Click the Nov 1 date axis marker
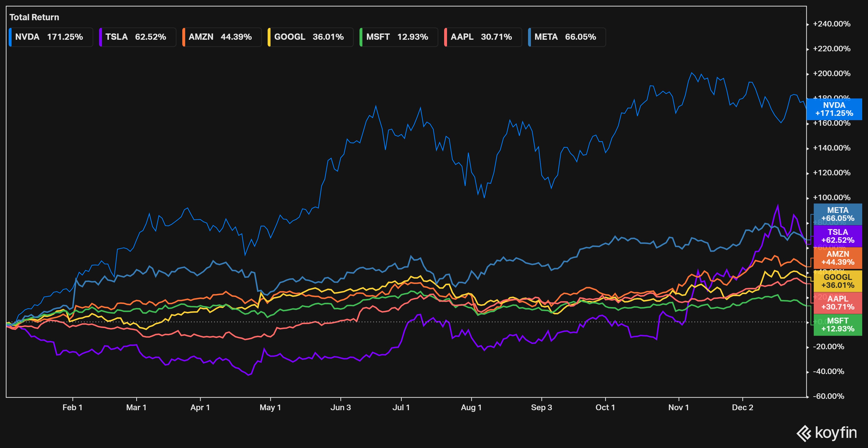The height and width of the screenshot is (448, 868). coord(678,408)
